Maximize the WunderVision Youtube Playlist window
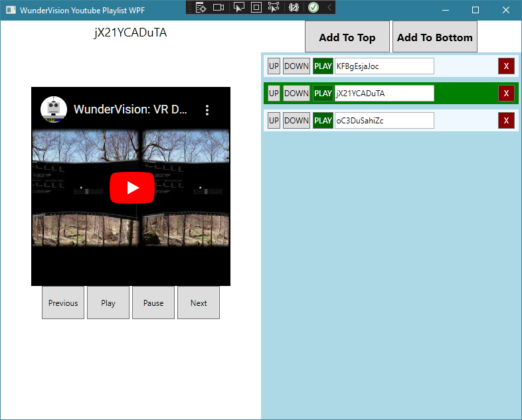 [x=476, y=10]
